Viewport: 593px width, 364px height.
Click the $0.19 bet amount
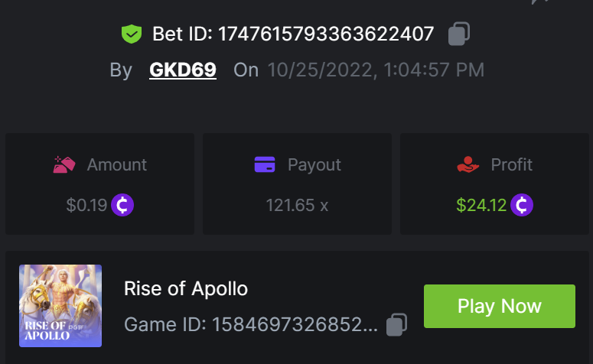point(86,205)
